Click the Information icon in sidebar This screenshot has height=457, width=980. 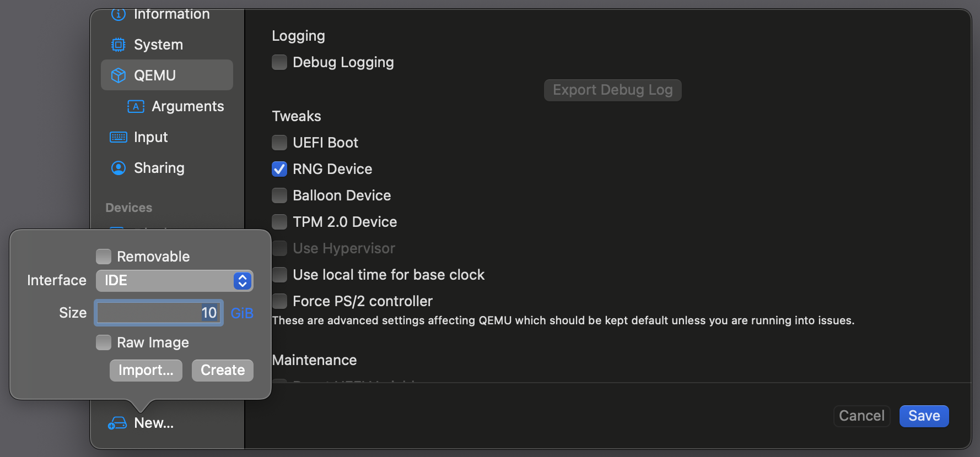click(x=118, y=14)
